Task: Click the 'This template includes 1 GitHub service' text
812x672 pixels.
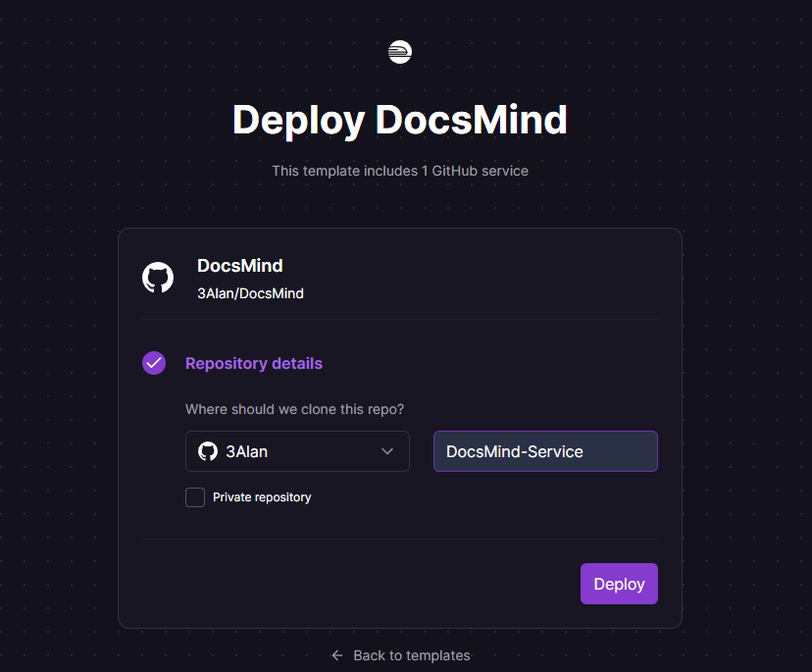Action: point(400,171)
